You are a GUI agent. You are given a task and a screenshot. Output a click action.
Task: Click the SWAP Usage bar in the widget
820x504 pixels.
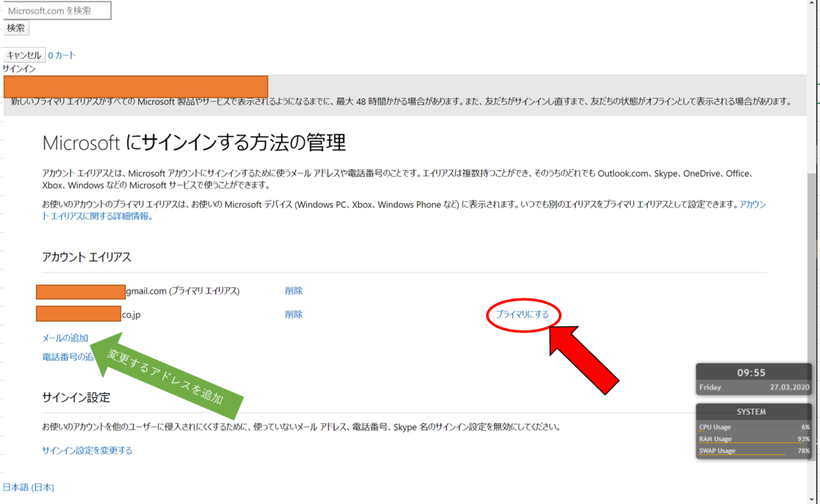pyautogui.click(x=754, y=451)
